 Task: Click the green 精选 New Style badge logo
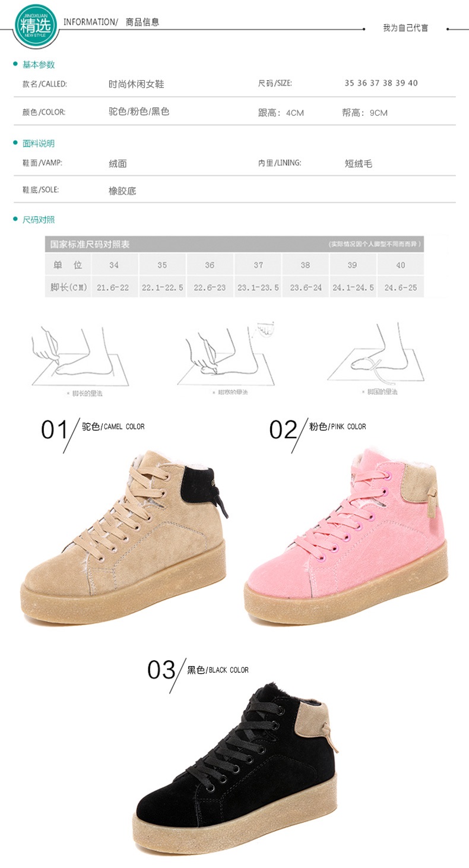click(35, 24)
